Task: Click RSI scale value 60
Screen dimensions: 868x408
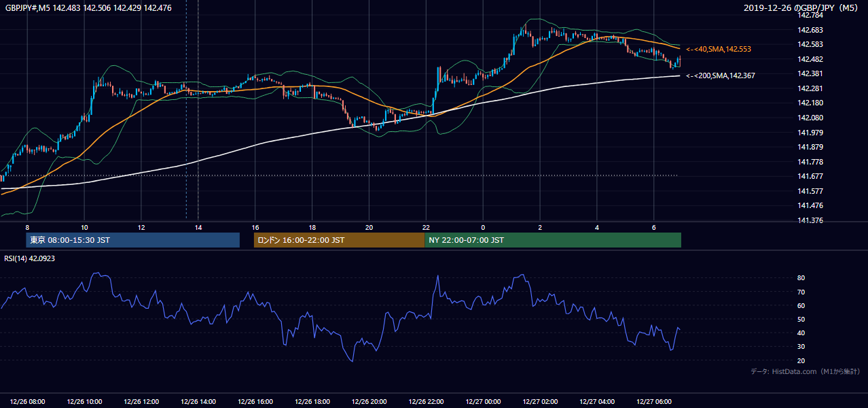Action: (x=801, y=305)
